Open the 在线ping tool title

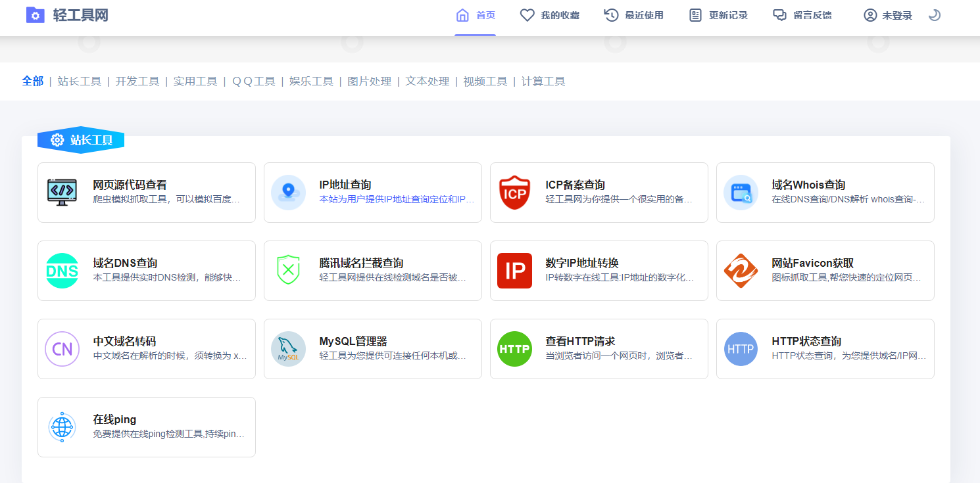(114, 420)
